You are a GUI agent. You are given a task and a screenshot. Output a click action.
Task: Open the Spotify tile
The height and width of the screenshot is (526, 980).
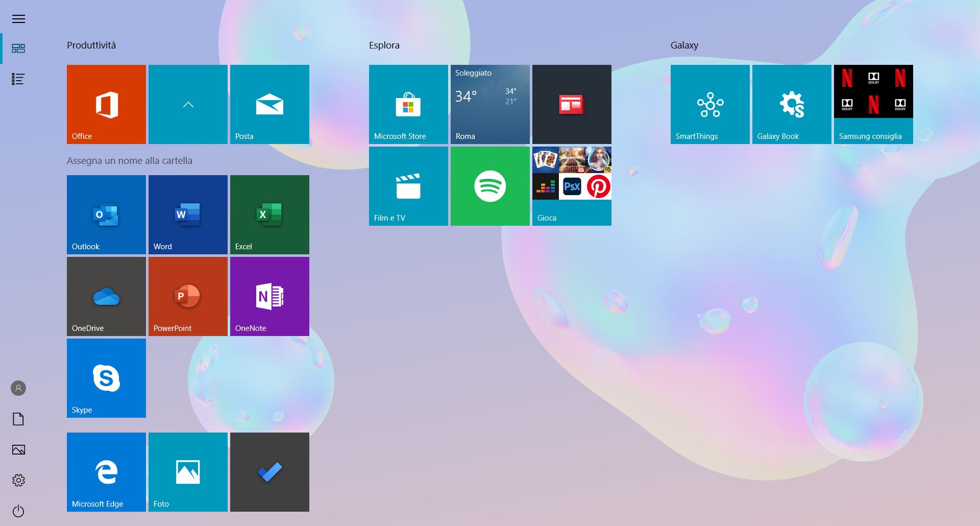coord(490,186)
